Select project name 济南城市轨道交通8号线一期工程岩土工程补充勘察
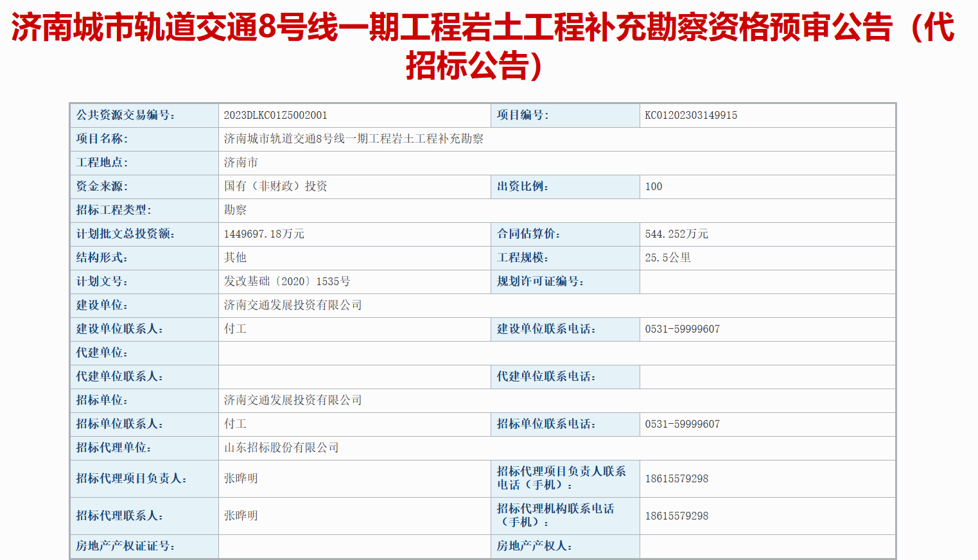 pyautogui.click(x=354, y=139)
